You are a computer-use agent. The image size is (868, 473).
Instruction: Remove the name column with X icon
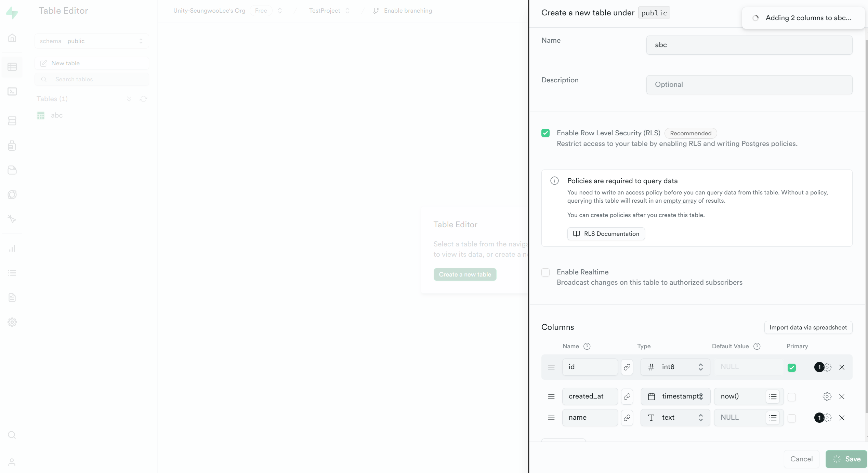[x=842, y=418]
